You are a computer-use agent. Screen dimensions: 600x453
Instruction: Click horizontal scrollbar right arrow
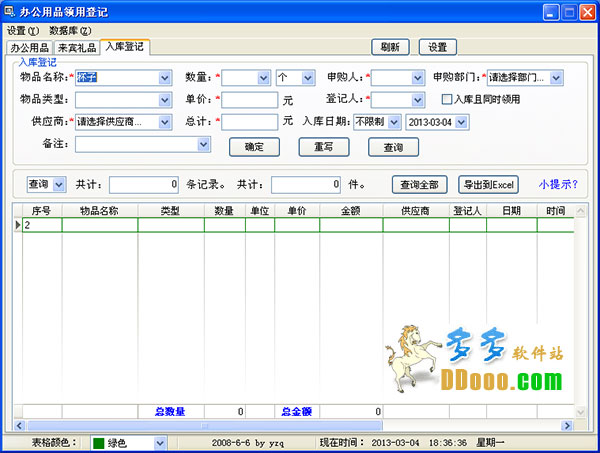click(567, 425)
